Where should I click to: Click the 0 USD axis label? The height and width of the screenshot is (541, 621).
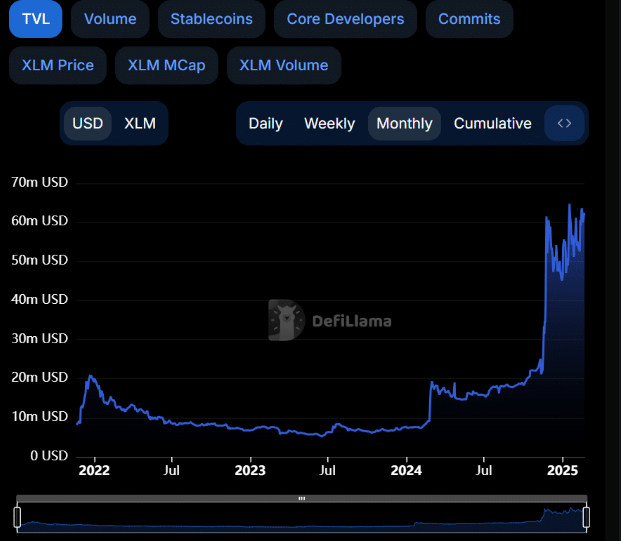tap(49, 456)
